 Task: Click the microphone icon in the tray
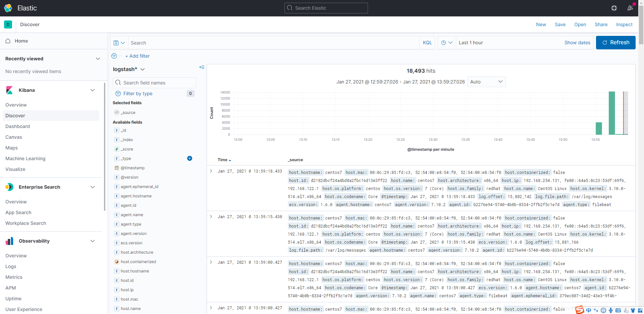pos(611,310)
